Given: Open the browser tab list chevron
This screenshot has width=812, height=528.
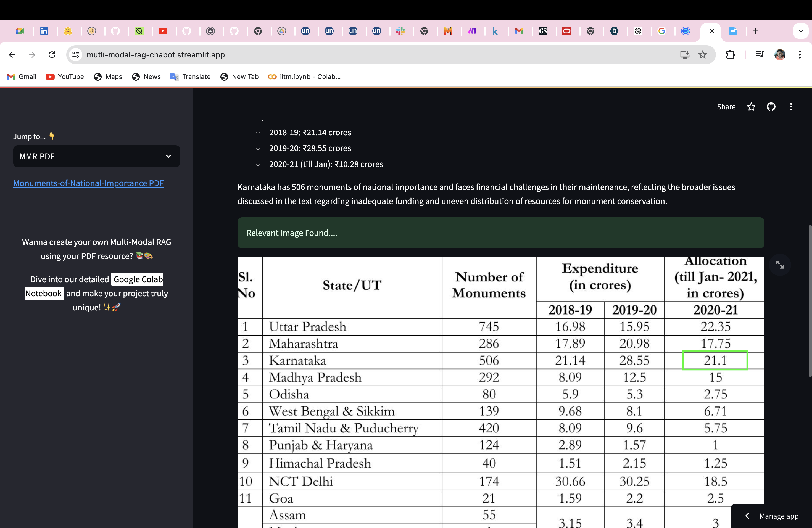Looking at the screenshot, I should pyautogui.click(x=801, y=31).
